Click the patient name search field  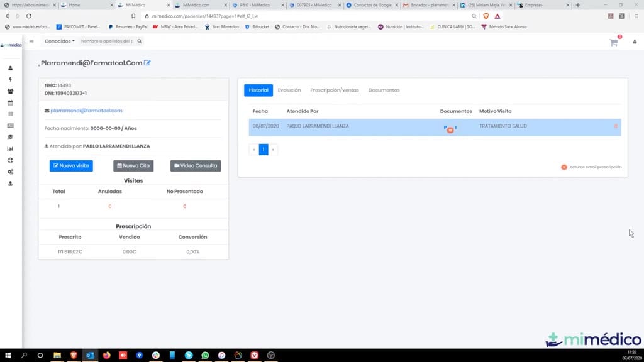pyautogui.click(x=107, y=41)
